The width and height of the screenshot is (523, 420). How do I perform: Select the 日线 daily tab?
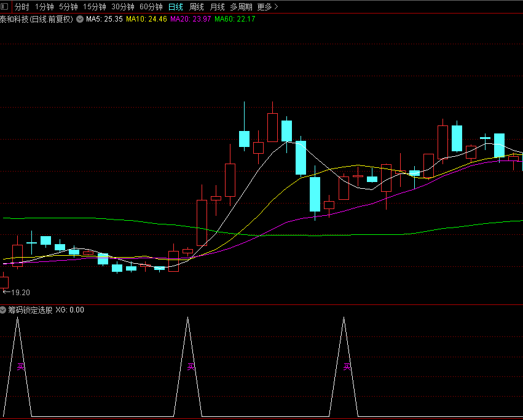175,7
